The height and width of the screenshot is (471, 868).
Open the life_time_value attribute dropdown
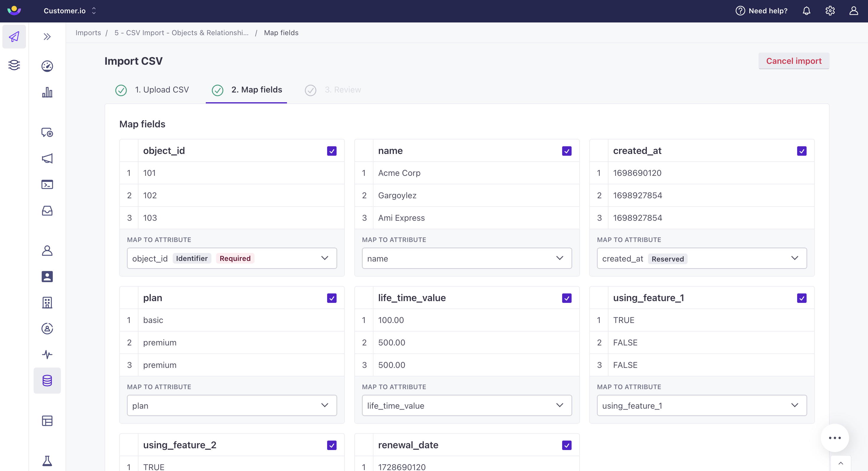click(x=467, y=405)
